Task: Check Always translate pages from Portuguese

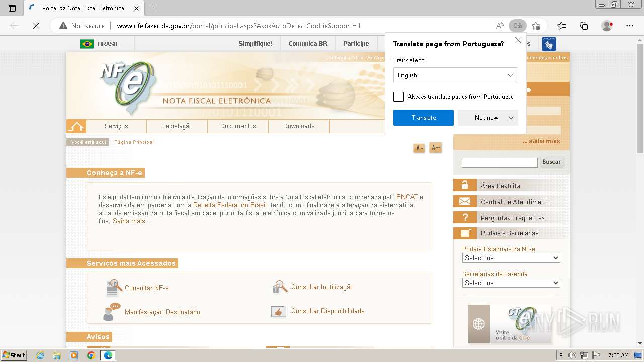Action: click(398, 97)
